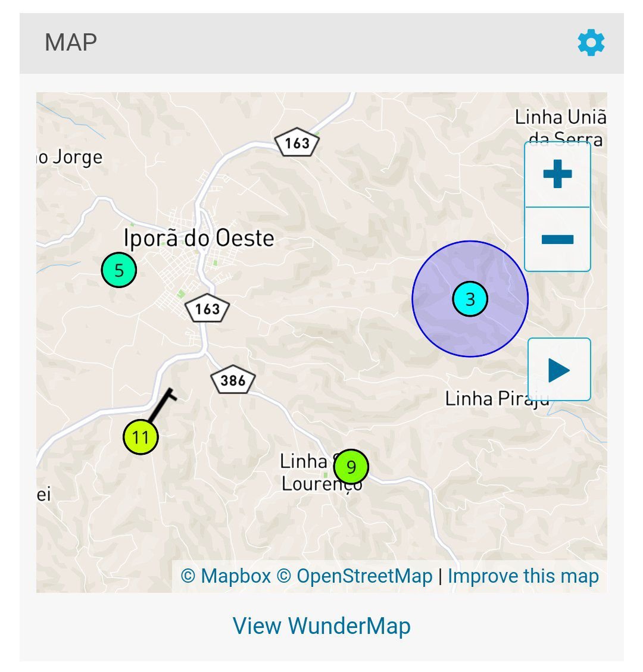Select weather station marker showing 3
Viewport: 643px width, 672px height.
pyautogui.click(x=470, y=299)
